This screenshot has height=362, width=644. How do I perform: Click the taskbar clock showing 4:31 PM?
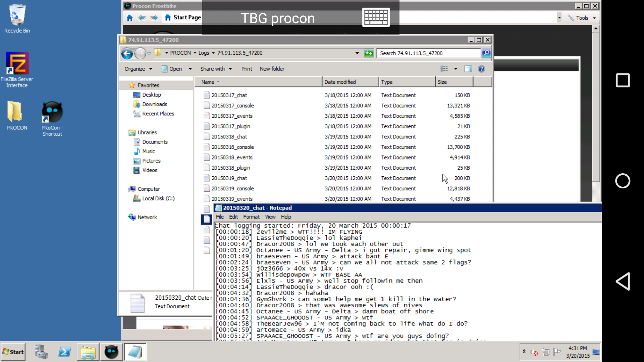(578, 352)
